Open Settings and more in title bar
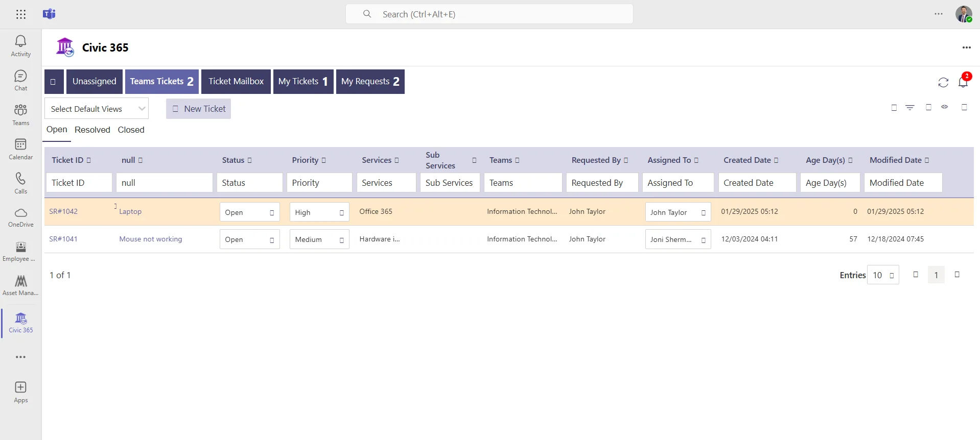The width and height of the screenshot is (980, 440). [939, 14]
